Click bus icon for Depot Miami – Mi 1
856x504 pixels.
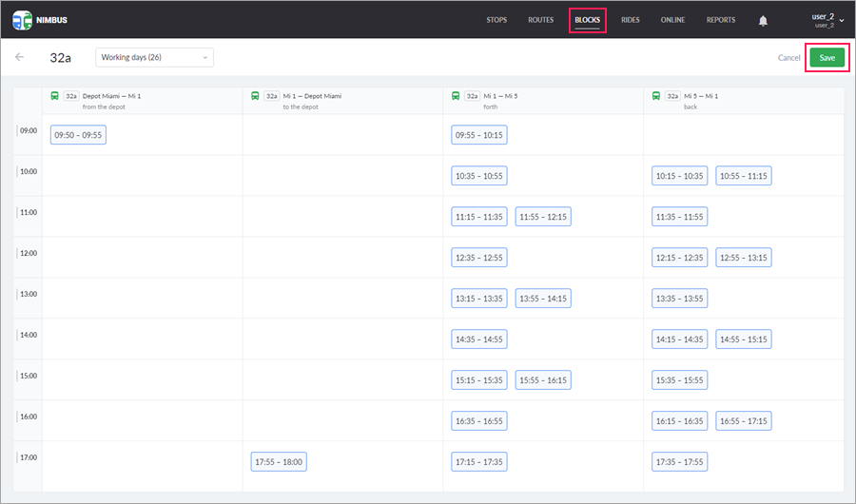coord(54,95)
